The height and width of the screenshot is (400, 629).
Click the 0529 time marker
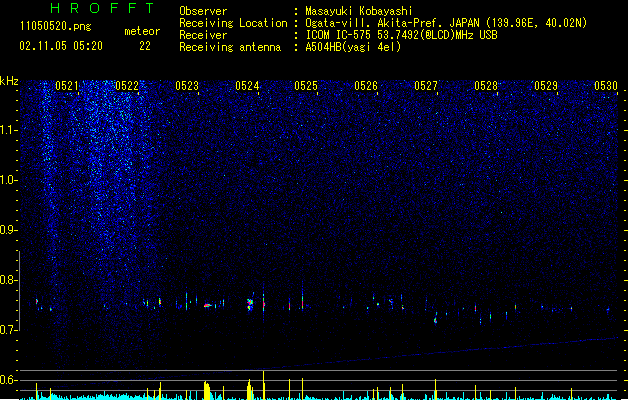546,86
